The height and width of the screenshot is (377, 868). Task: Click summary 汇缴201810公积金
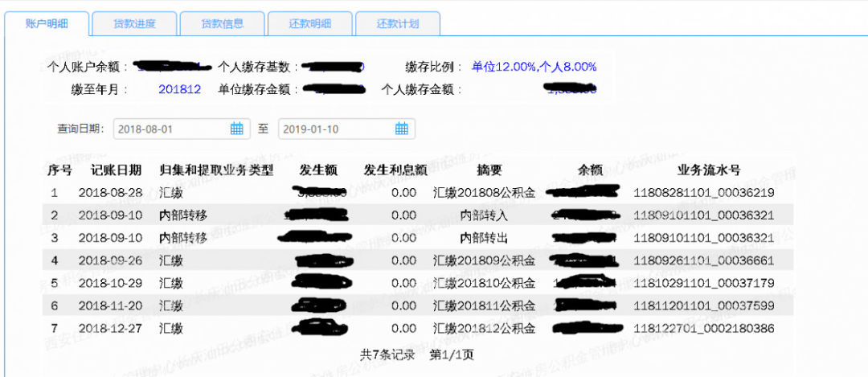[485, 284]
